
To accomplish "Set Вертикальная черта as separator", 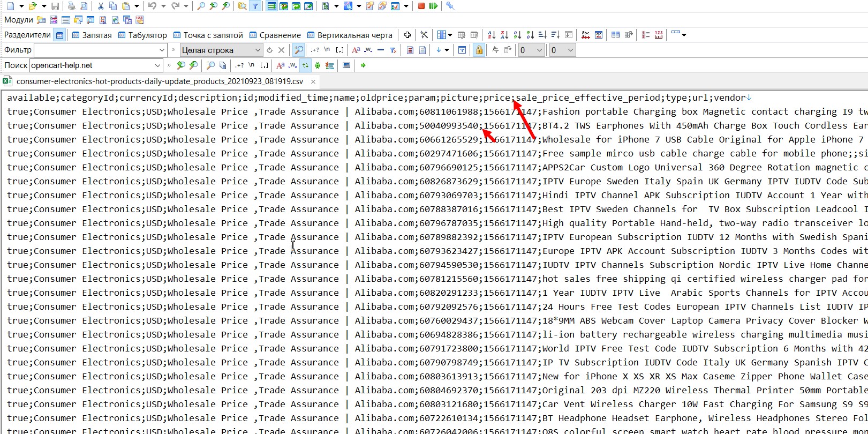I will tap(350, 35).
